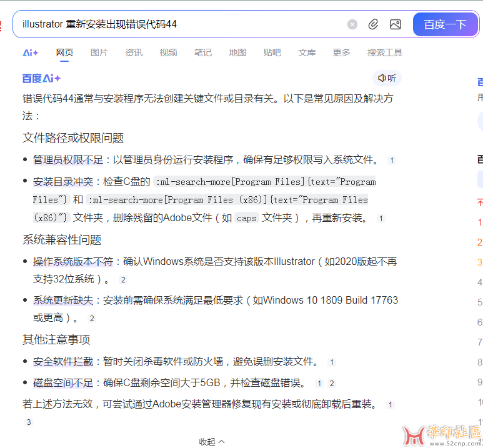
Task: Open 搜索工具 filter options
Action: [x=384, y=52]
